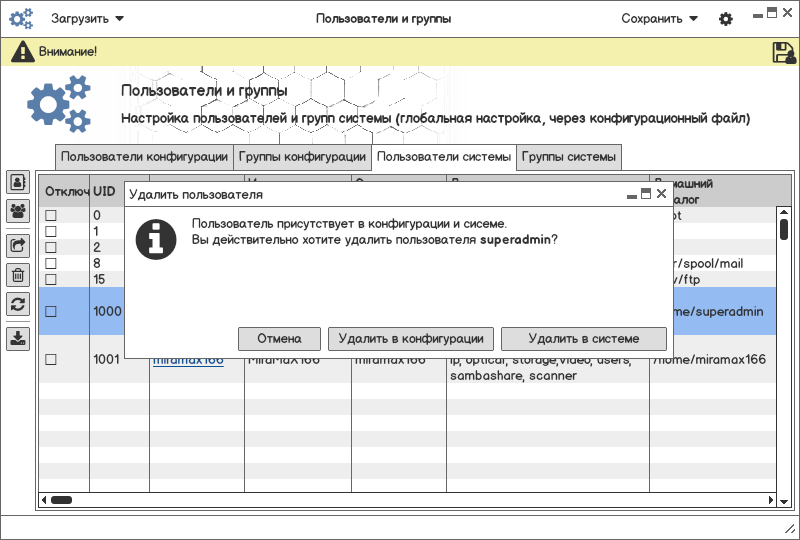Click the save floppy icon in warning bar
Viewport: 800px width, 540px height.
click(x=783, y=53)
